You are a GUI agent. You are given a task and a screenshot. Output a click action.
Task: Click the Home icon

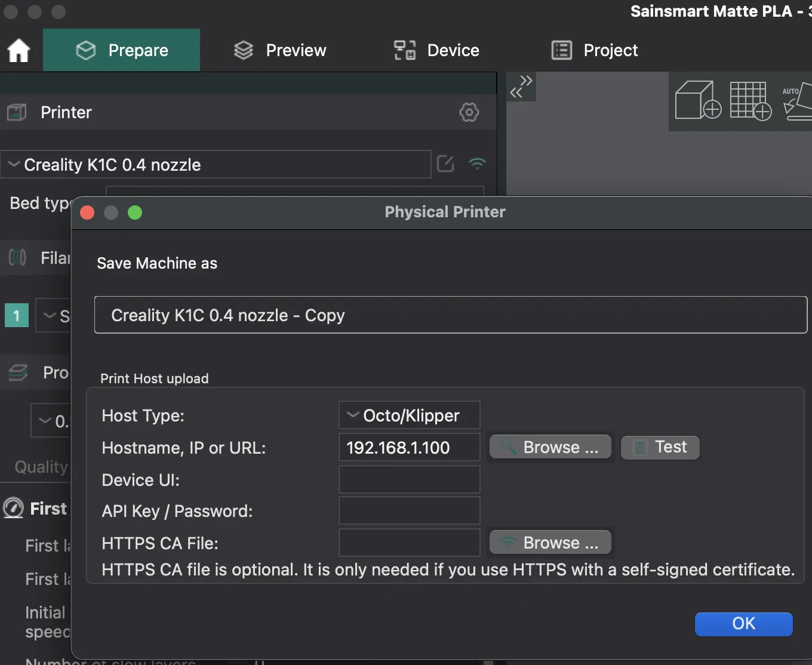coord(19,50)
